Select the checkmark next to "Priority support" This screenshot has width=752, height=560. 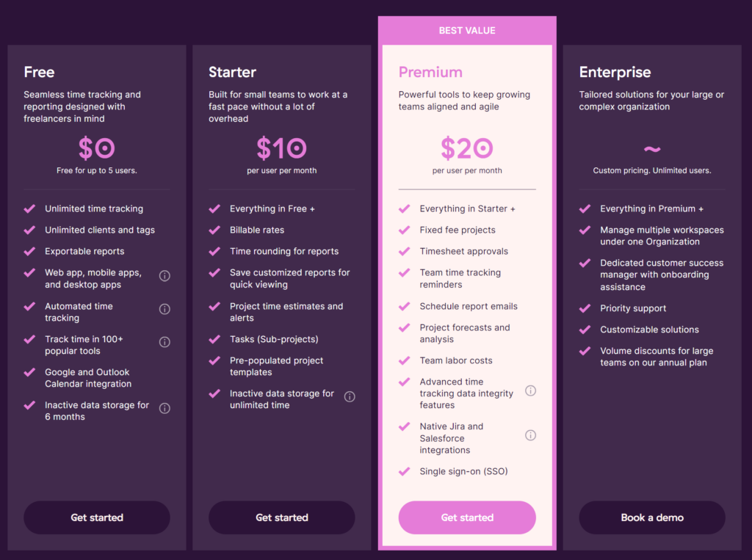coord(586,308)
